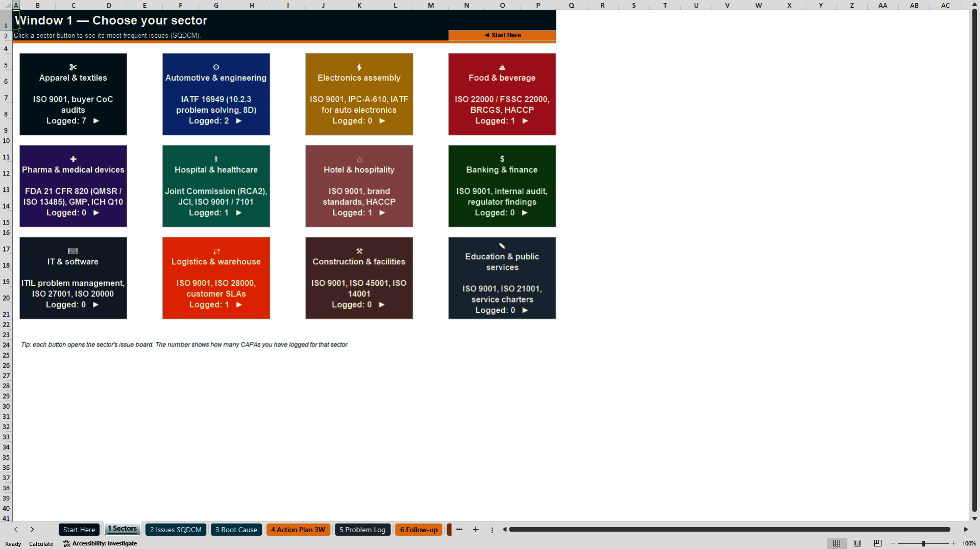Image resolution: width=980 pixels, height=549 pixels.
Task: Click the arrow after Logged: 2 on Automotive
Action: coord(238,121)
